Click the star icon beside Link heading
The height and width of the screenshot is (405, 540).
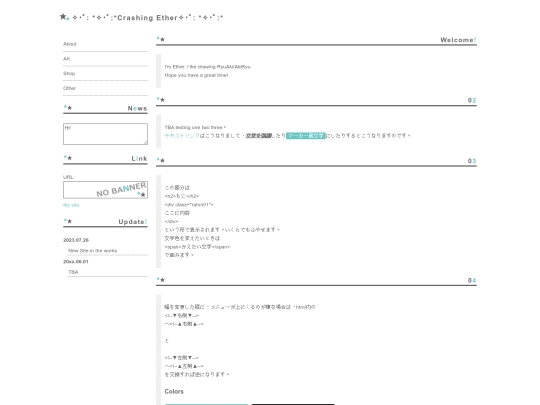coord(68,158)
